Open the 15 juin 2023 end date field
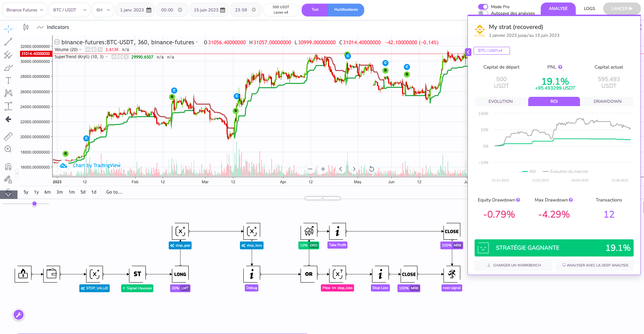 coord(209,10)
